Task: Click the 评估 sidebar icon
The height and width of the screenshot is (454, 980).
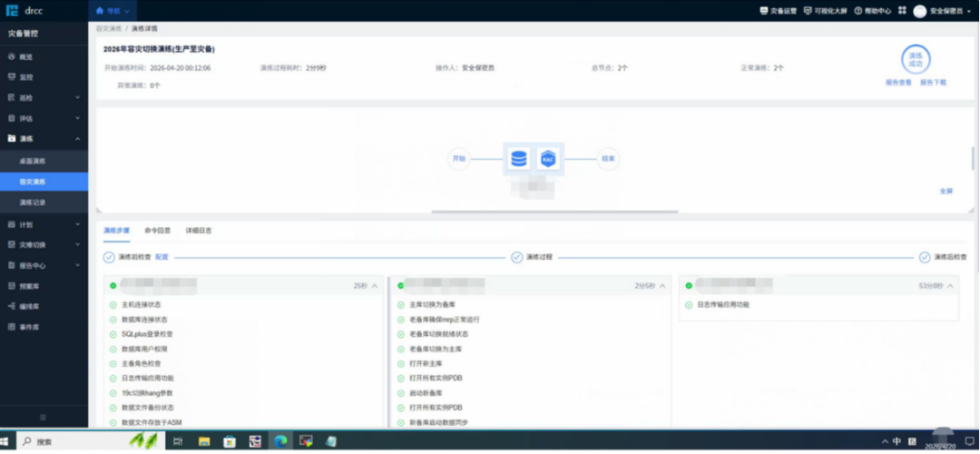Action: (x=11, y=118)
